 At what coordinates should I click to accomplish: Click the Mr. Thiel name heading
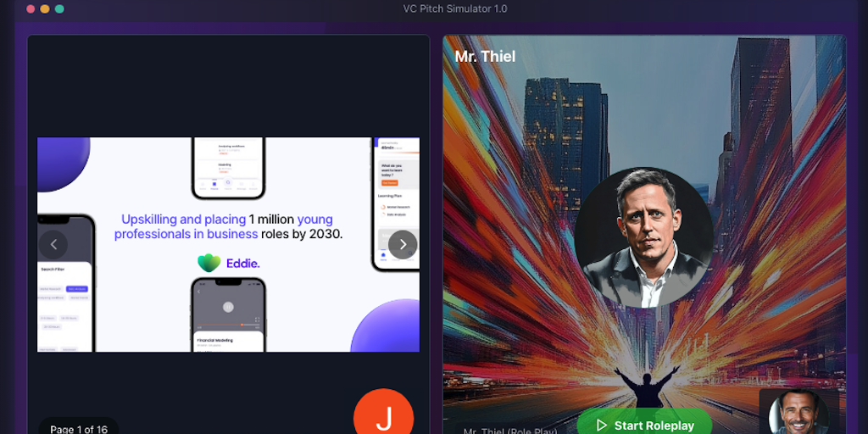click(x=485, y=57)
